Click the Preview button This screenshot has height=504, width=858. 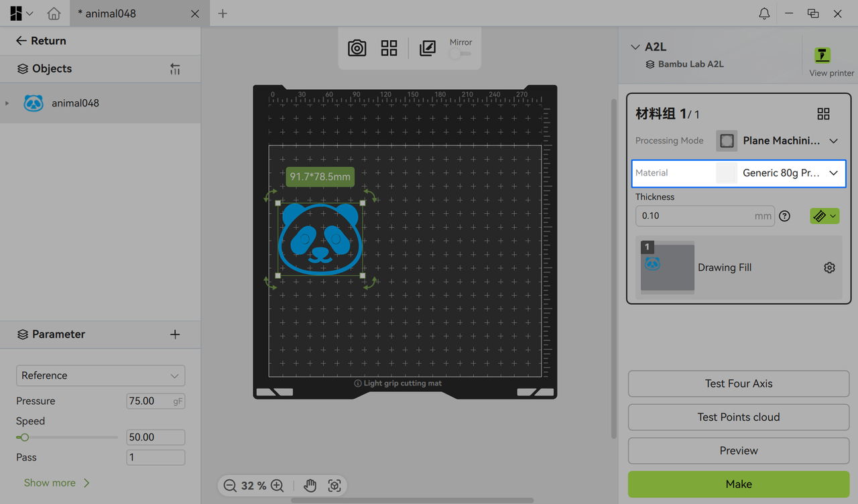tap(739, 450)
